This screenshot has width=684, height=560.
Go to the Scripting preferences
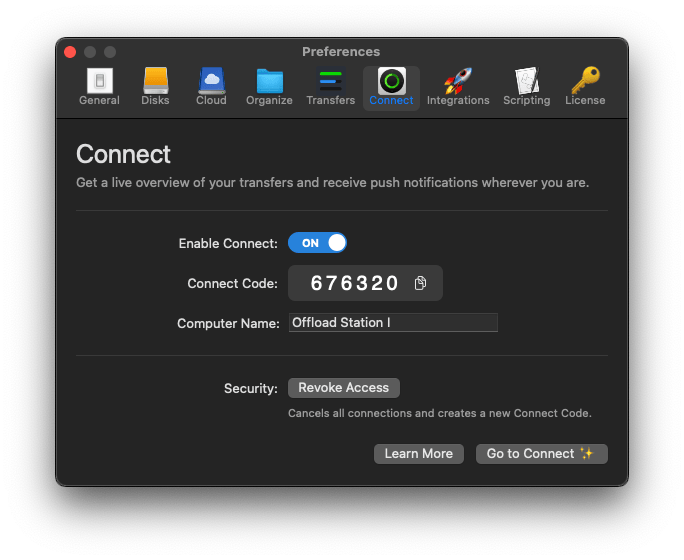[x=526, y=86]
